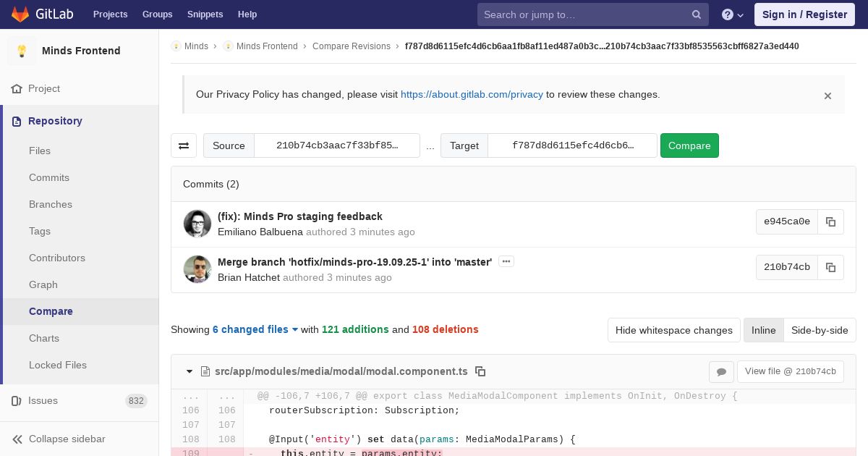Toggle comments on modal.component.ts
The image size is (868, 456).
coord(721,372)
